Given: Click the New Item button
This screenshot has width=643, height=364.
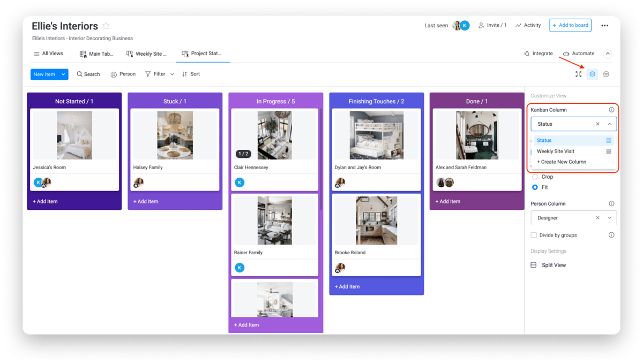Looking at the screenshot, I should coord(44,74).
